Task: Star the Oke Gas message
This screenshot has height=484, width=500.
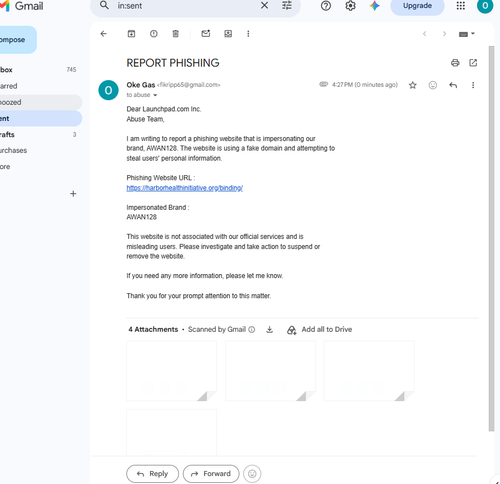Action: [x=413, y=85]
